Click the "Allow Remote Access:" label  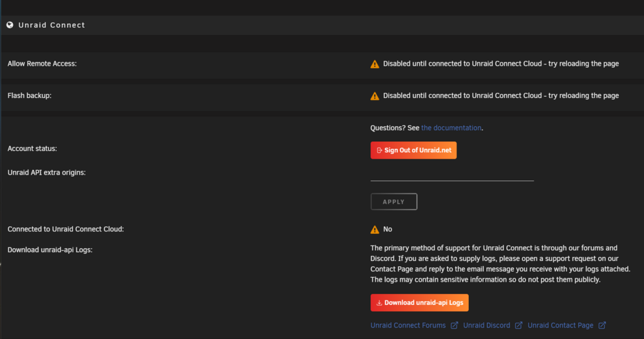click(42, 64)
